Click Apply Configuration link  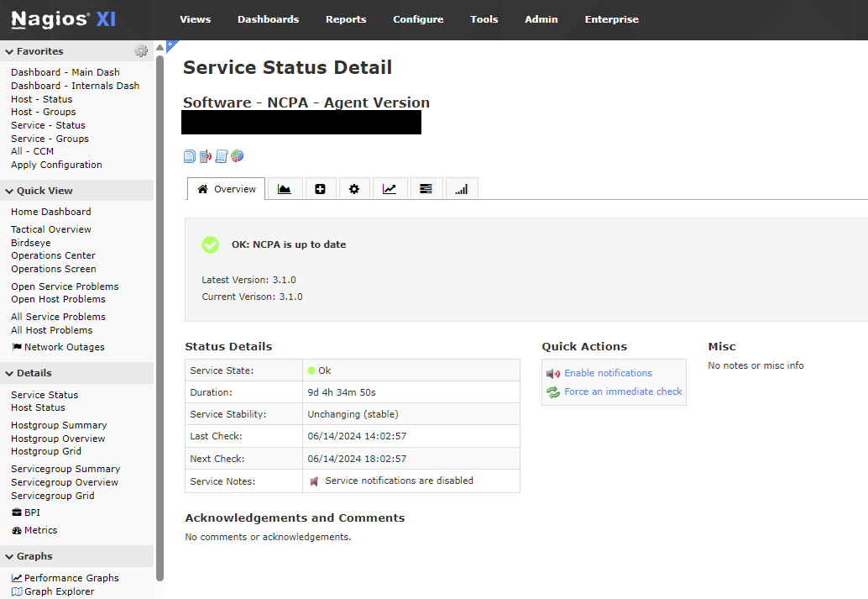click(x=56, y=165)
